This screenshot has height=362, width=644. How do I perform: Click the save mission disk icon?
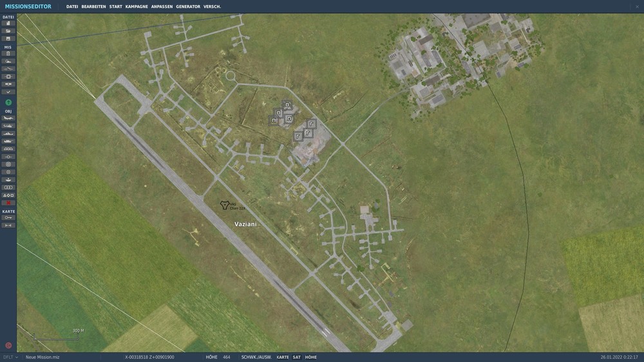[8, 39]
